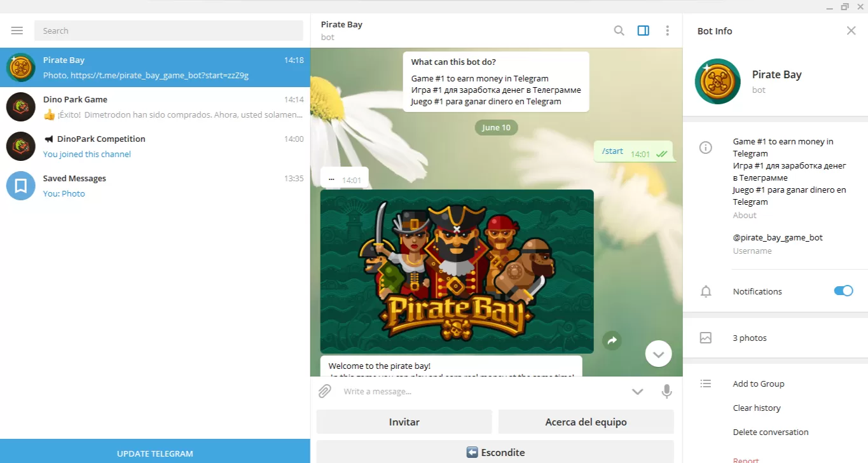
Task: Click the microphone voice message icon
Action: [666, 391]
